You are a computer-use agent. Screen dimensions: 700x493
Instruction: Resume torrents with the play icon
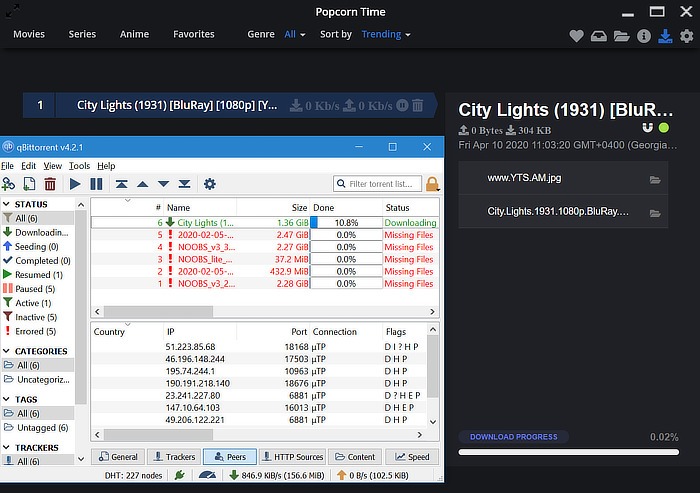75,184
